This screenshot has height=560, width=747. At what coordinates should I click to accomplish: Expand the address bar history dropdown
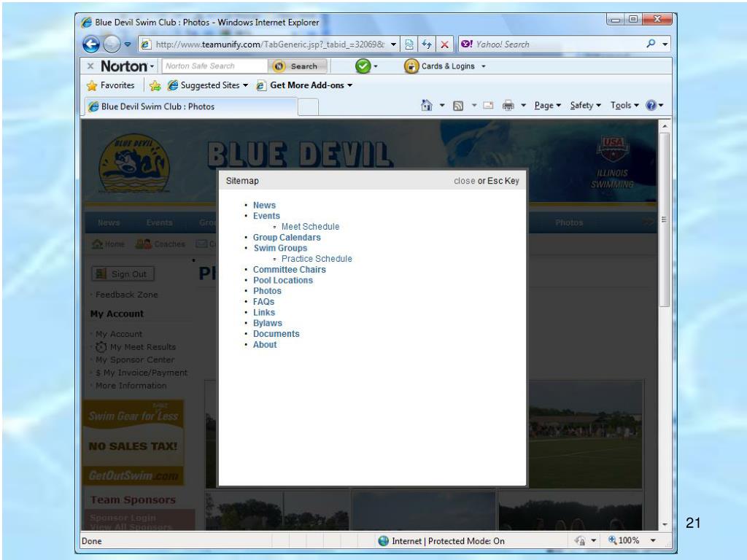(x=393, y=44)
